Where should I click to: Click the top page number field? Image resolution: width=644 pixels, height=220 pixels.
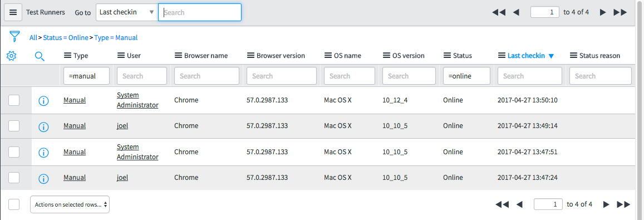point(544,12)
